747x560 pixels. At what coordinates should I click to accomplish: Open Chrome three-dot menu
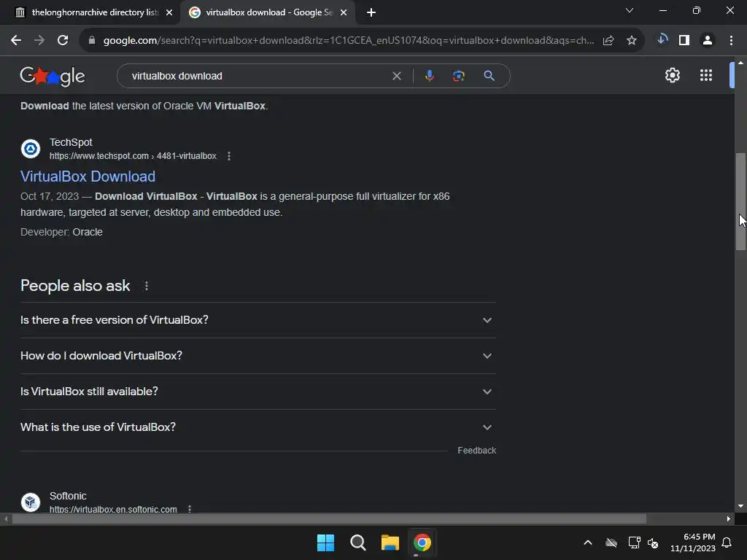(x=731, y=41)
